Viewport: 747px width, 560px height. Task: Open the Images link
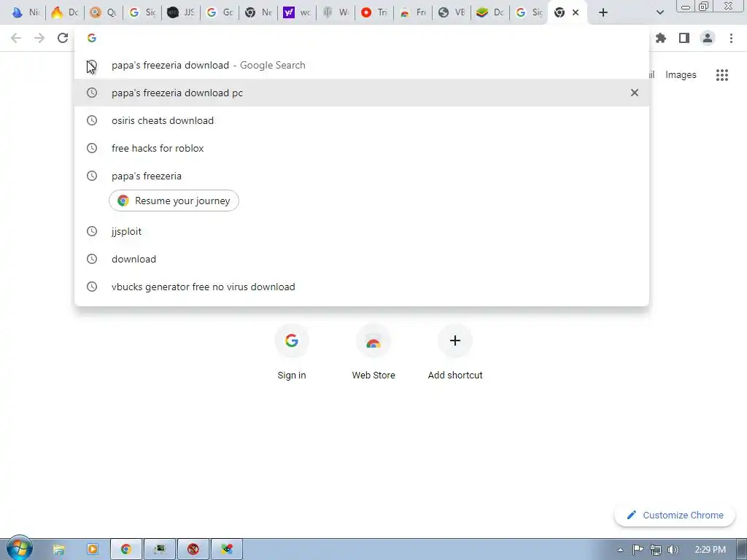[x=681, y=75]
